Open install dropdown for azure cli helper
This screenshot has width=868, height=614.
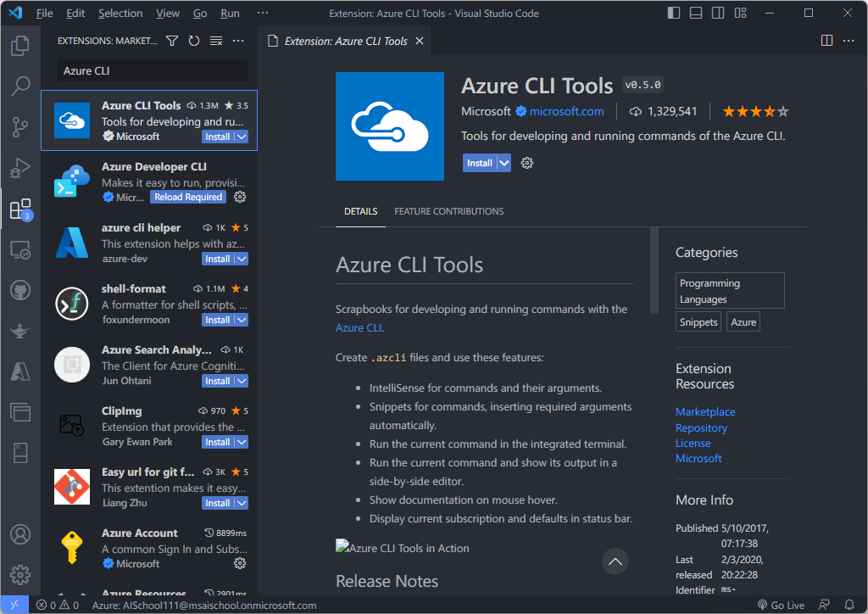coord(242,259)
